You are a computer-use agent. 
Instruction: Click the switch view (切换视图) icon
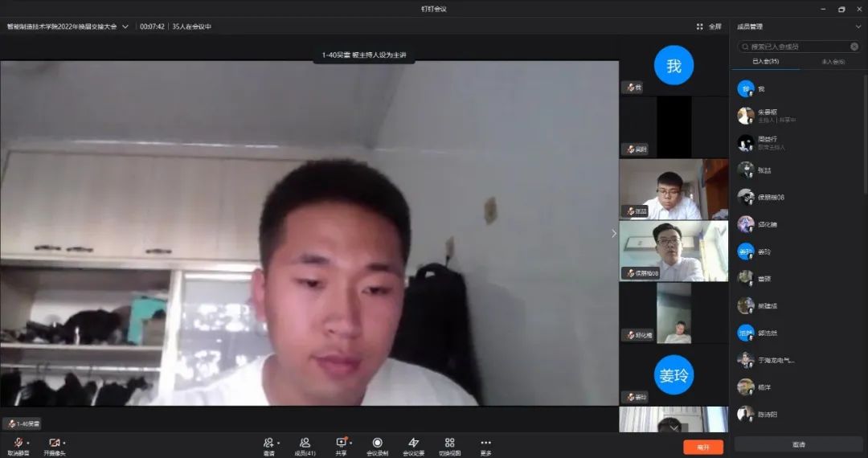449,443
